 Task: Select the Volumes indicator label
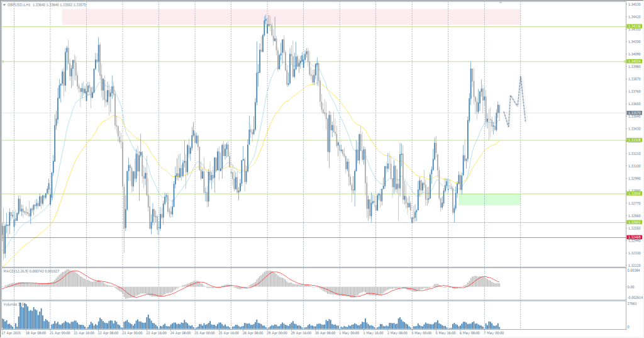click(x=11, y=304)
